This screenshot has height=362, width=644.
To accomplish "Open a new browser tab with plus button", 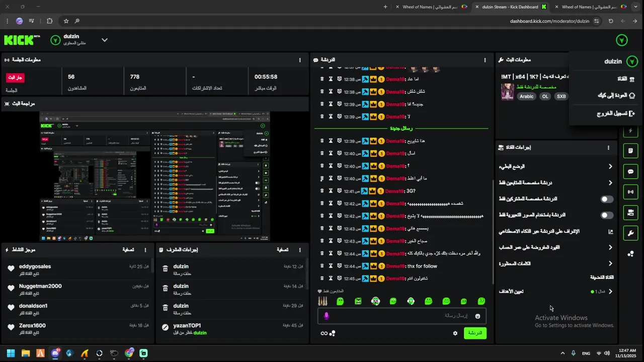I will [x=385, y=7].
